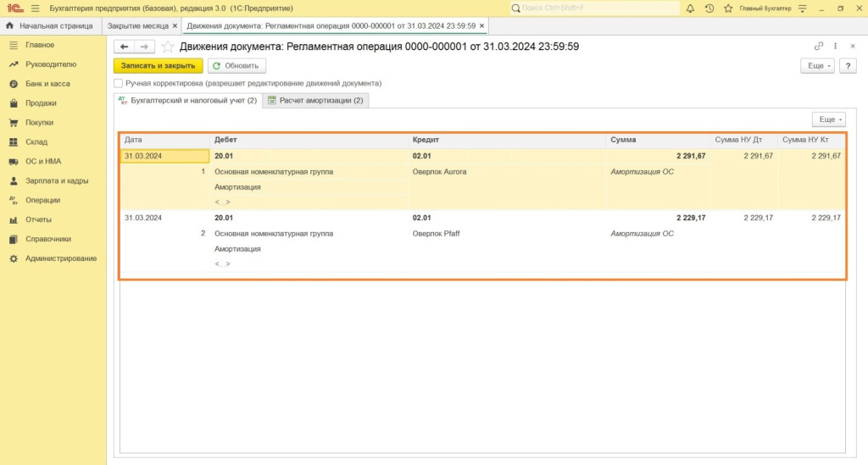Enable the Ручная корректировка checkbox
868x465 pixels.
[x=119, y=84]
